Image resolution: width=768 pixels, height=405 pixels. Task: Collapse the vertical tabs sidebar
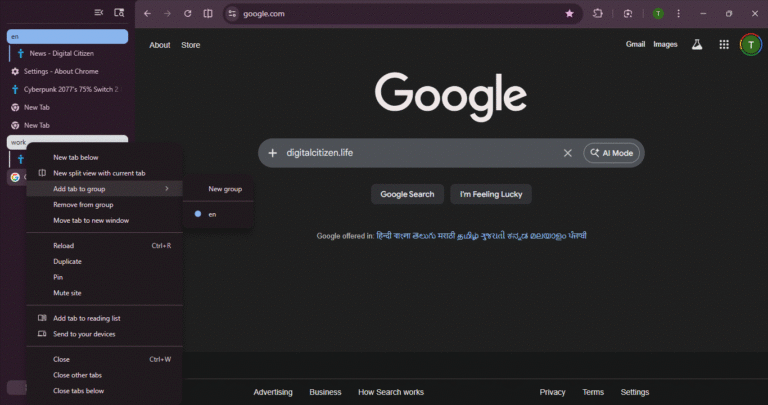[x=98, y=13]
